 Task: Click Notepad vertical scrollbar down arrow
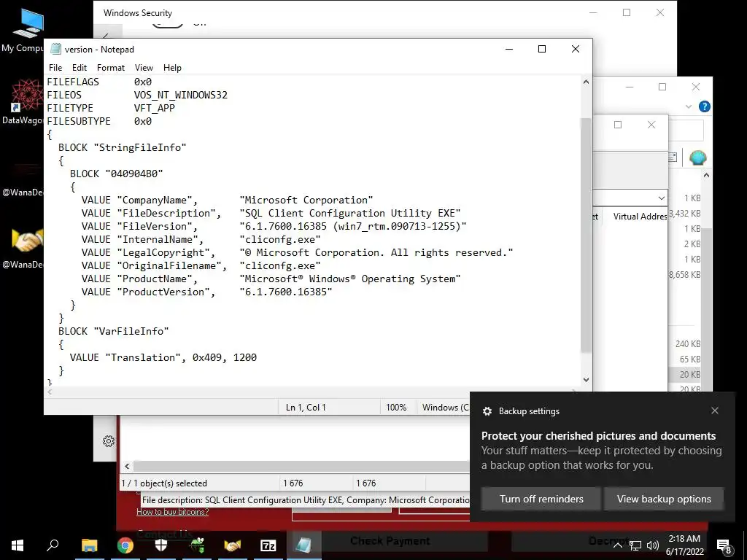[x=586, y=379]
